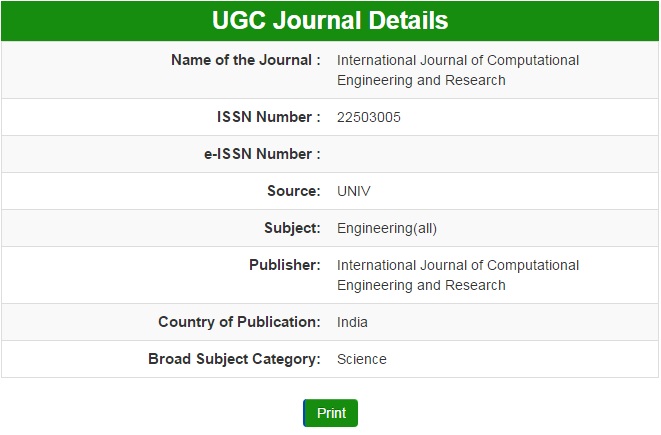Click the ISSN value 22503005
661x435 pixels.
click(369, 117)
